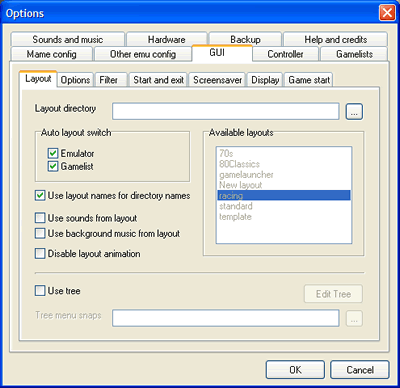Close the Options window
This screenshot has width=400, height=388.
coord(387,13)
